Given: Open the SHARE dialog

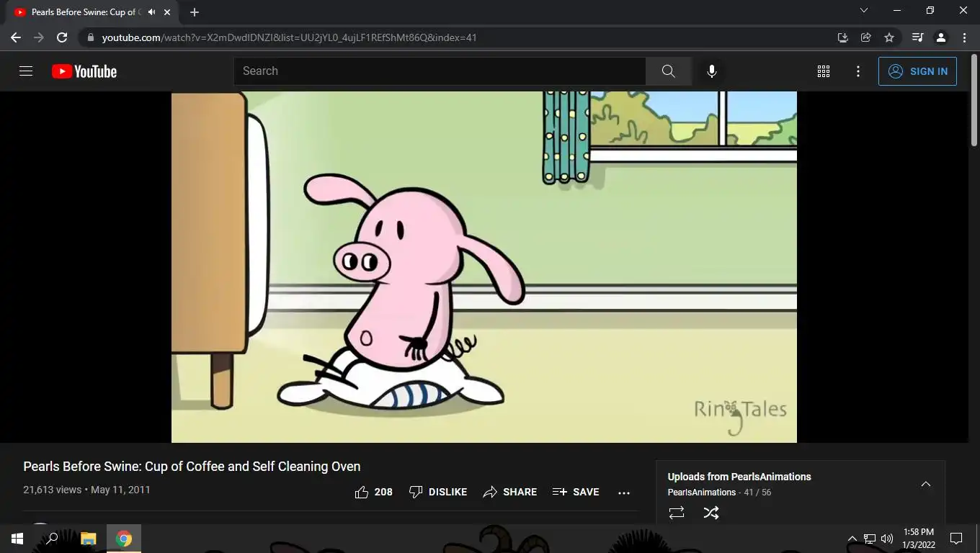Looking at the screenshot, I should pos(510,492).
